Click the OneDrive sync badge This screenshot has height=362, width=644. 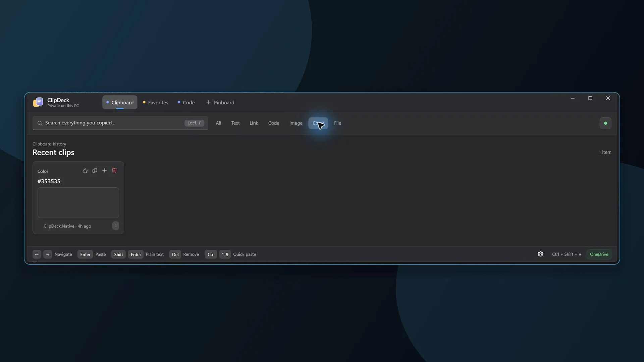pyautogui.click(x=599, y=254)
